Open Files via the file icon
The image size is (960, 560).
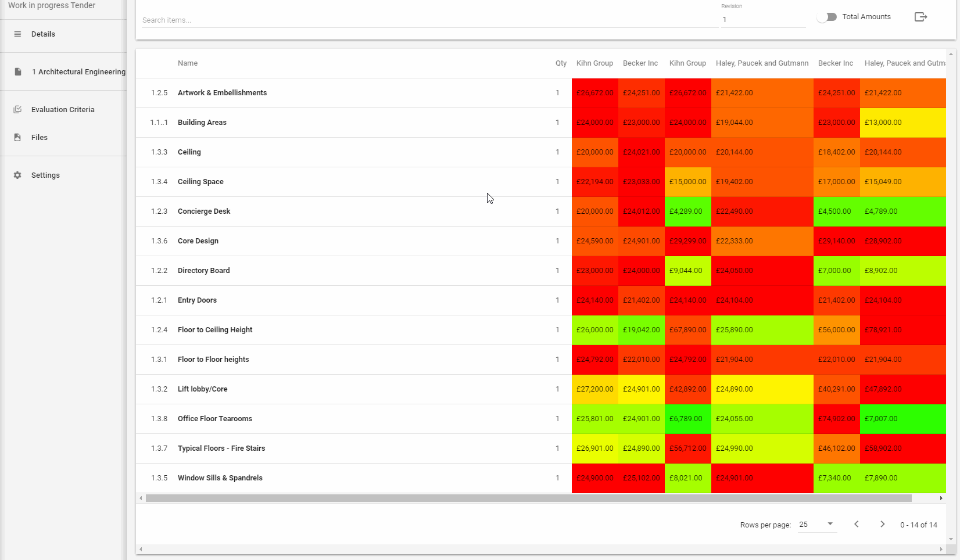(x=17, y=137)
